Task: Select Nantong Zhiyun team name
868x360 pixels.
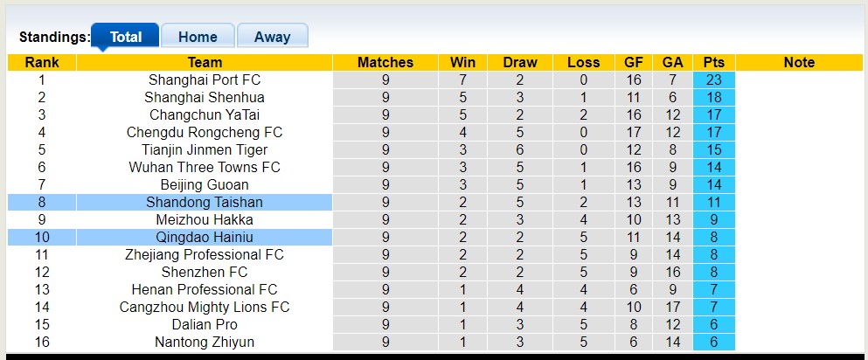Action: click(205, 342)
